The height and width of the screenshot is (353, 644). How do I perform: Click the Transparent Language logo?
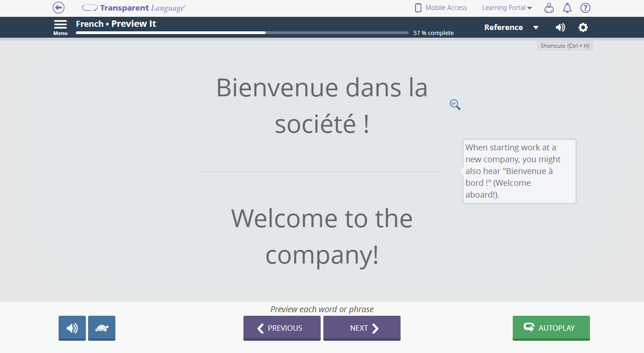pyautogui.click(x=134, y=8)
